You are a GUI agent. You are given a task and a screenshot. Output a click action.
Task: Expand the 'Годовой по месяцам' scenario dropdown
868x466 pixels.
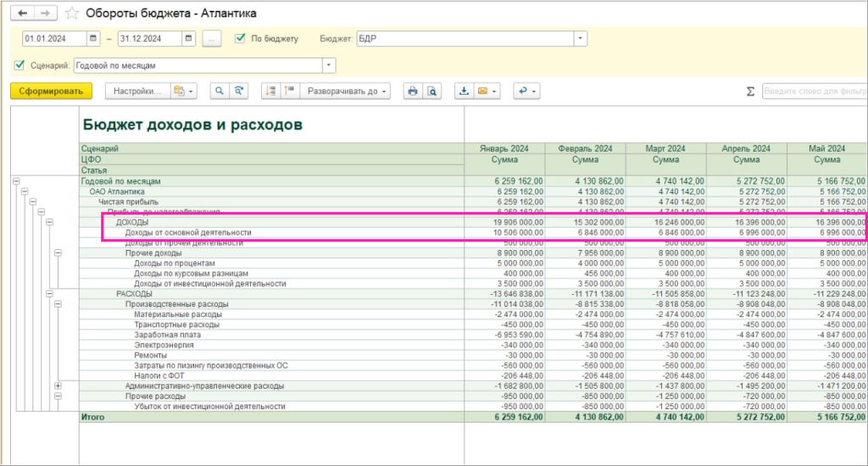[x=329, y=65]
